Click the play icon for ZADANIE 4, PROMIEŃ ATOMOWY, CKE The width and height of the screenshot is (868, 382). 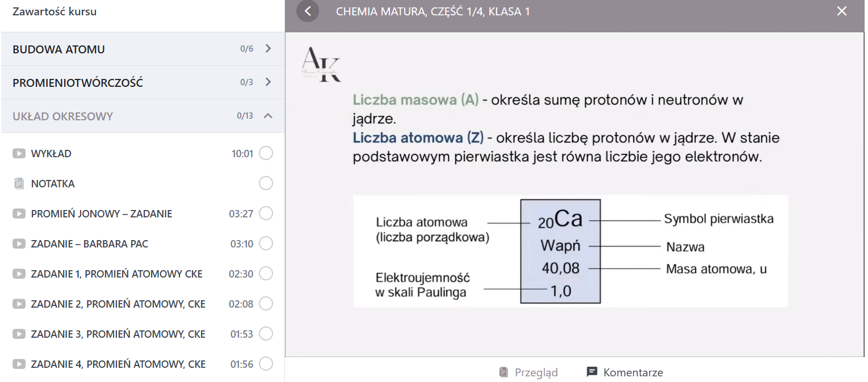(x=19, y=364)
